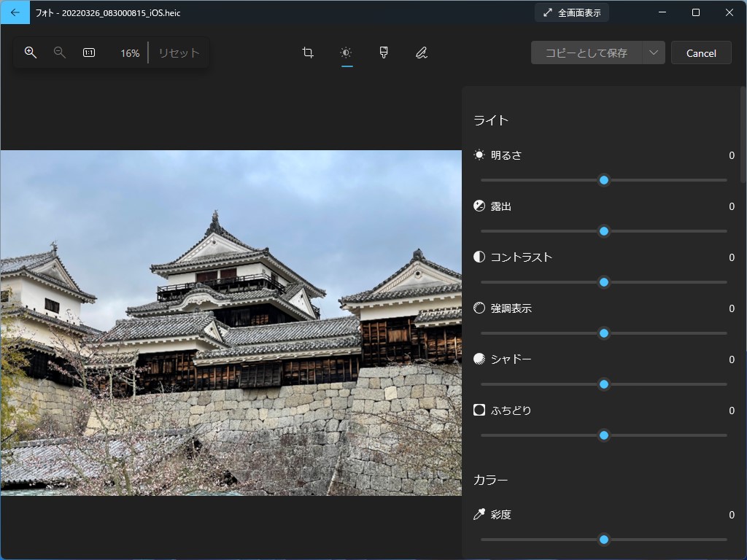
Task: Click the シャドー shadow slider handle
Action: coord(604,384)
